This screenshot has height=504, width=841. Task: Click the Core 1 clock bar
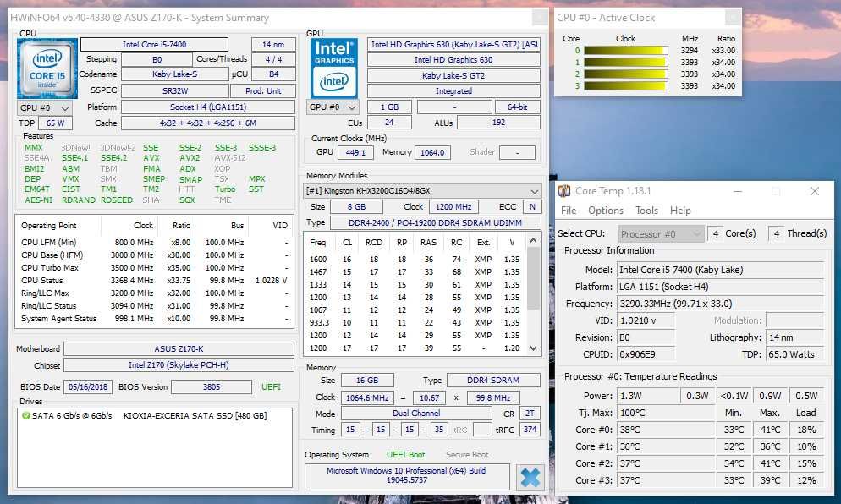tap(626, 63)
